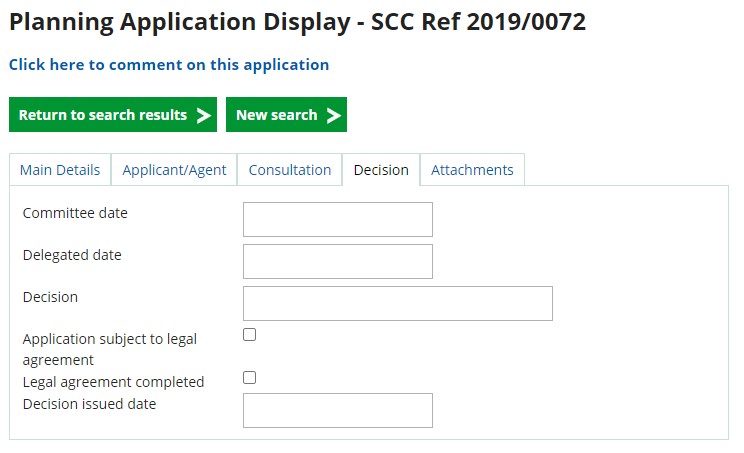Click the Planning Application Display heading
Screen dimensions: 744x453
[297, 22]
